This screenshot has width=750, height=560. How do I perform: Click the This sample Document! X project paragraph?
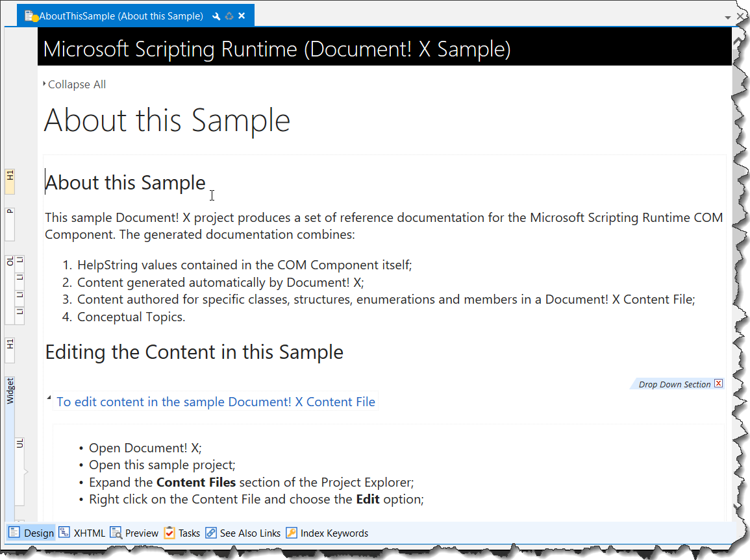click(384, 226)
